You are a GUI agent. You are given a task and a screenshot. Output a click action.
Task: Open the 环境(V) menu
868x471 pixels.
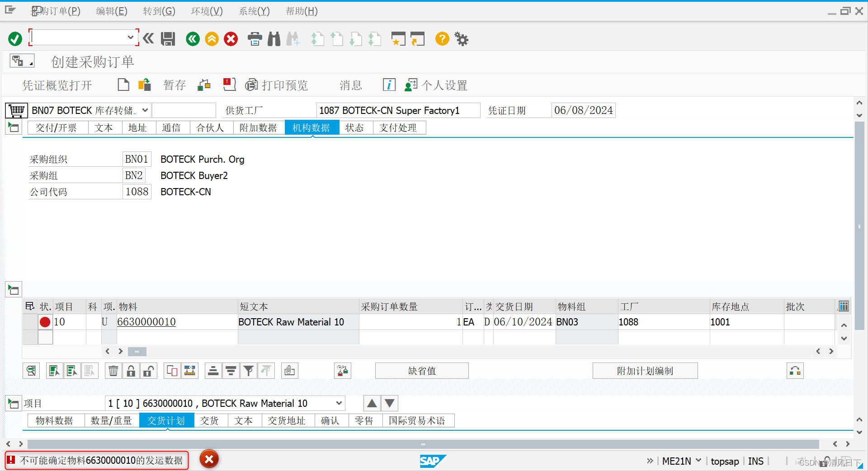[207, 11]
